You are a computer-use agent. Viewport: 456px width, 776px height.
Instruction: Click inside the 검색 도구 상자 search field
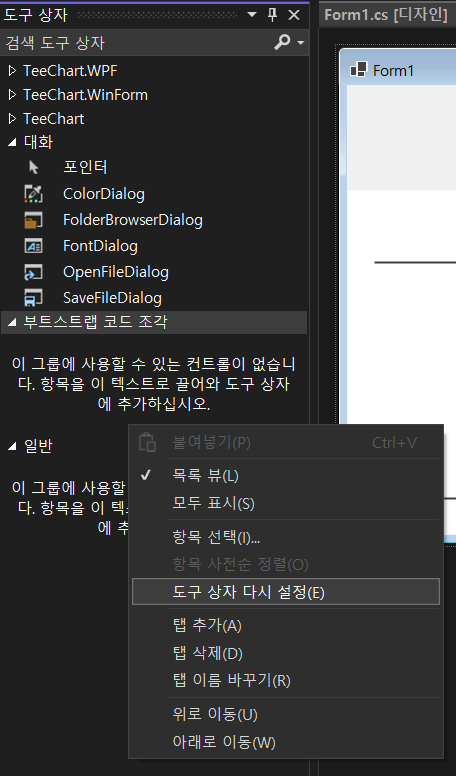click(136, 43)
